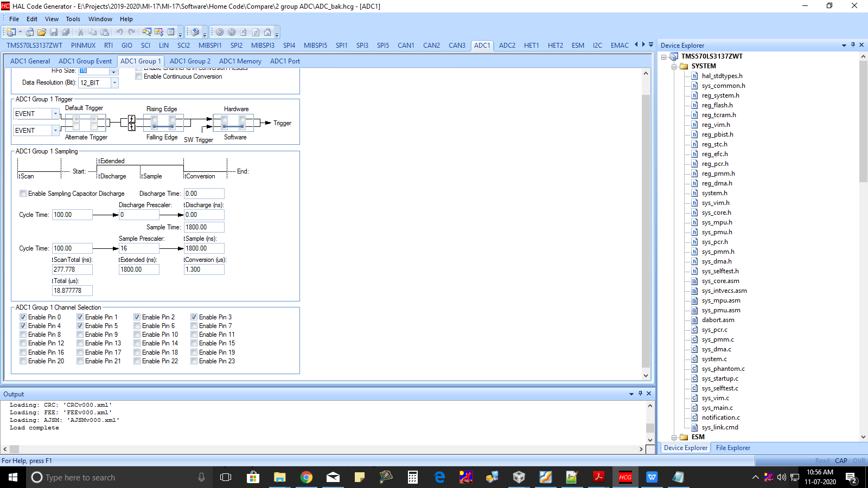Uncheck Enable Pin 0 checkbox

point(23,317)
